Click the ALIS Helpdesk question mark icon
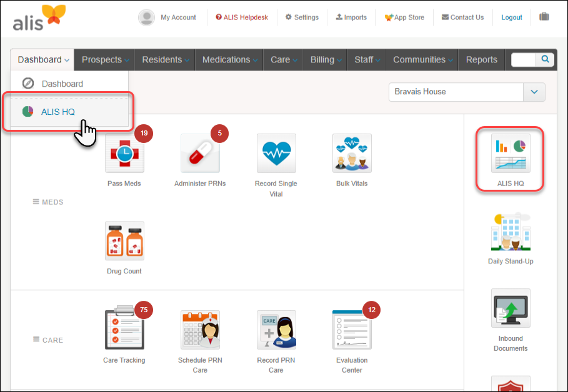Image resolution: width=568 pixels, height=392 pixels. [x=219, y=17]
